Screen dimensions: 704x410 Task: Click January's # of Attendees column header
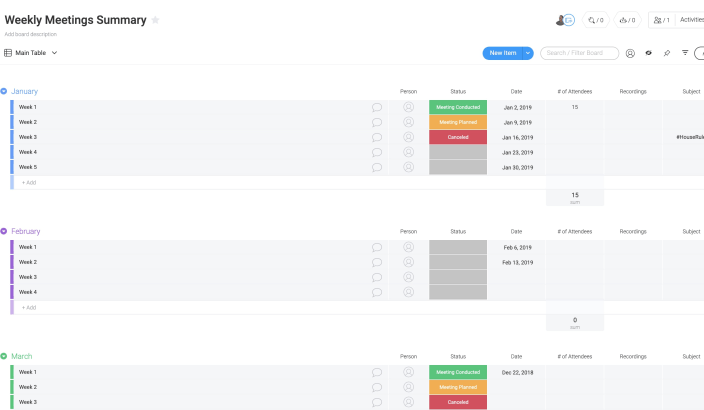point(575,92)
